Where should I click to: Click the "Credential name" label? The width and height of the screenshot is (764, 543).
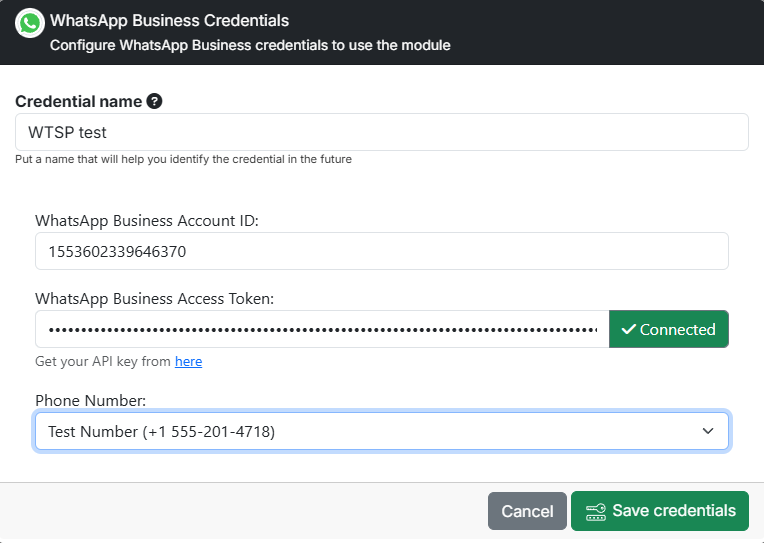click(x=78, y=101)
